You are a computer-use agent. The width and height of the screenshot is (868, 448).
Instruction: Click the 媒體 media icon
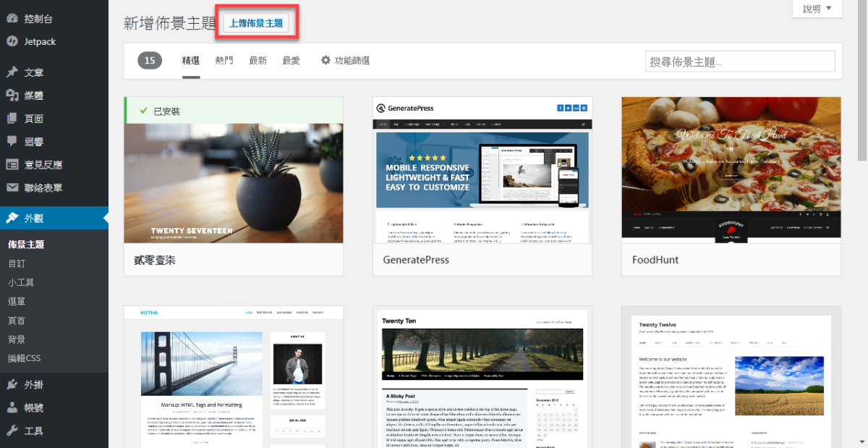pyautogui.click(x=12, y=96)
